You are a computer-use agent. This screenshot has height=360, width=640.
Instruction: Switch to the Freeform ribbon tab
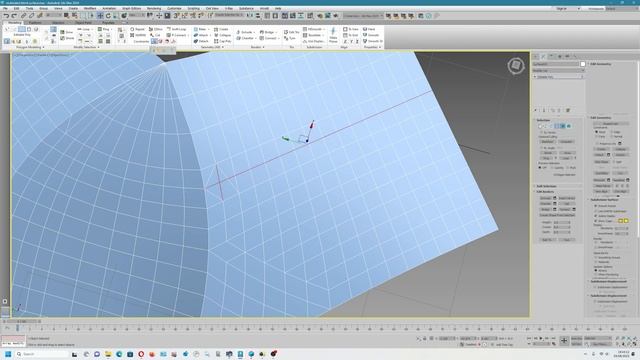35,23
